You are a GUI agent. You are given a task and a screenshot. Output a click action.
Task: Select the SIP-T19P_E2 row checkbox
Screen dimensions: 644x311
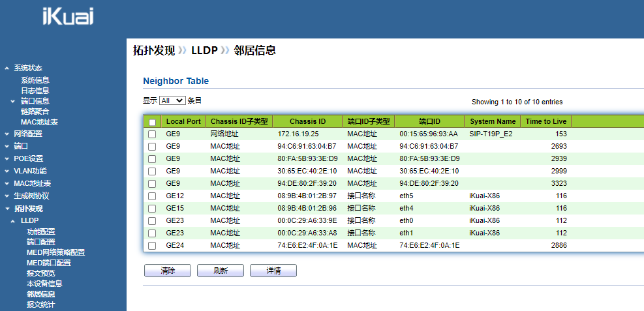(152, 134)
